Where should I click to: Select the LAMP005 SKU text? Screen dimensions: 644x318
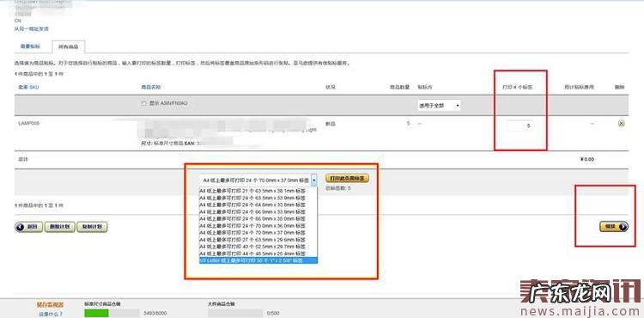coord(29,123)
